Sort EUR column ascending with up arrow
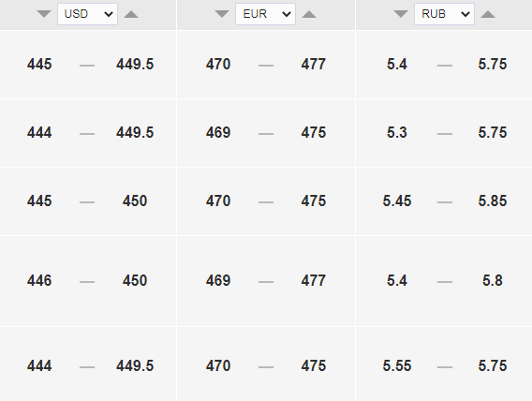532x401 pixels. point(309,14)
